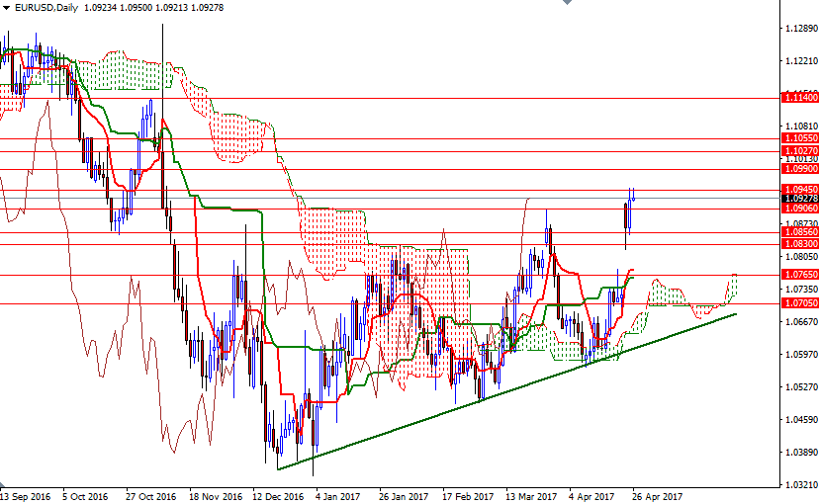The height and width of the screenshot is (504, 819).
Task: Select the 1.08560 price level label
Action: pyautogui.click(x=799, y=232)
